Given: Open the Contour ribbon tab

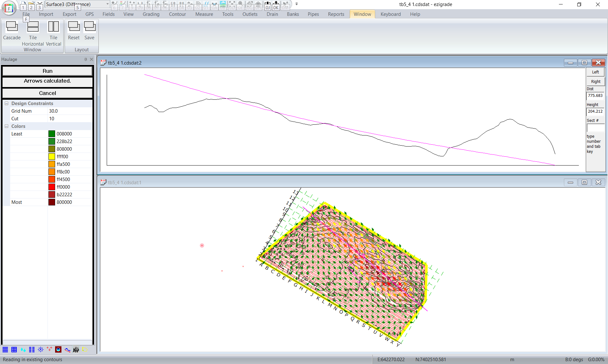Looking at the screenshot, I should coord(177,14).
